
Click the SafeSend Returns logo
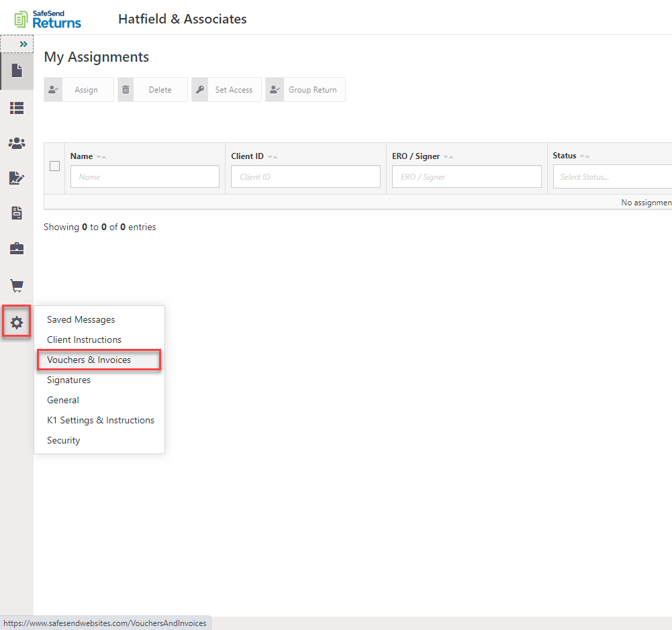tap(48, 19)
